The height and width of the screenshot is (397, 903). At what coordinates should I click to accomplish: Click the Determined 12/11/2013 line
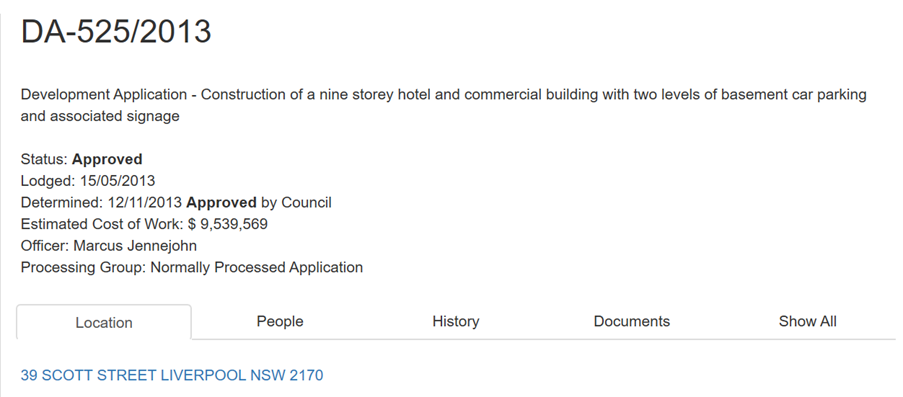point(176,203)
